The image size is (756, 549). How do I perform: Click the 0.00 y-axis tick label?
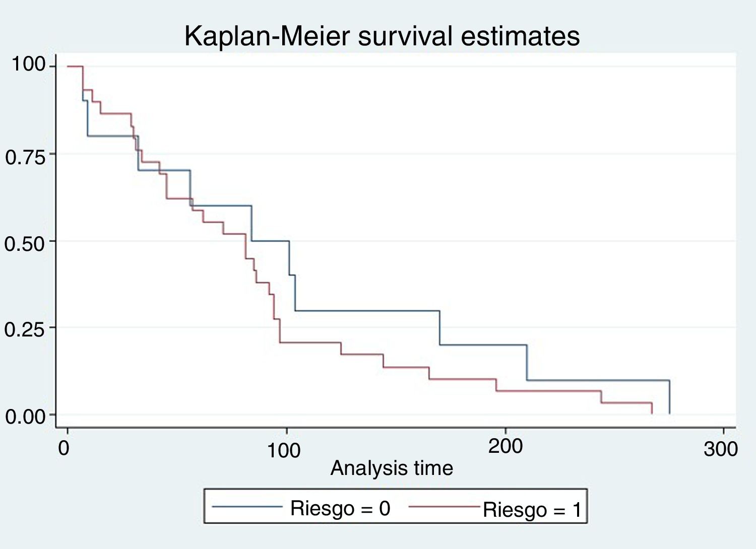pos(25,417)
